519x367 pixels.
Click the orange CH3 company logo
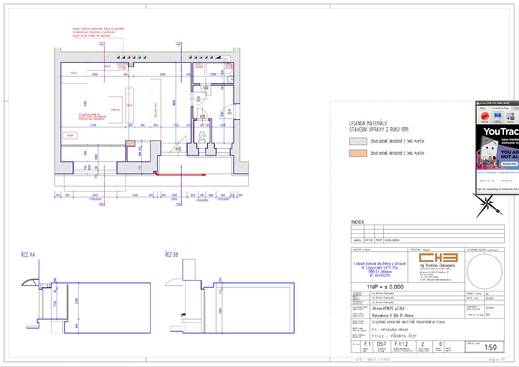tap(438, 257)
